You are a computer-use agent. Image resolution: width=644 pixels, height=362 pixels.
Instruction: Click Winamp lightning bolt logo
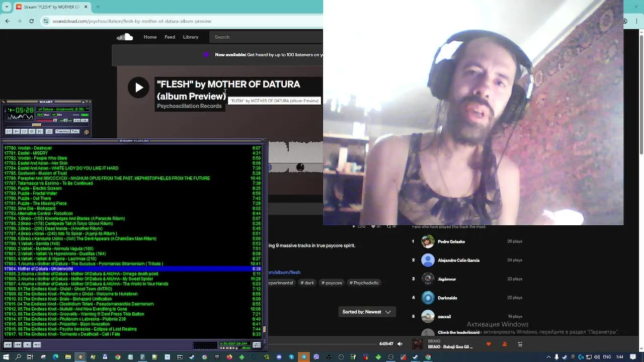(87, 132)
